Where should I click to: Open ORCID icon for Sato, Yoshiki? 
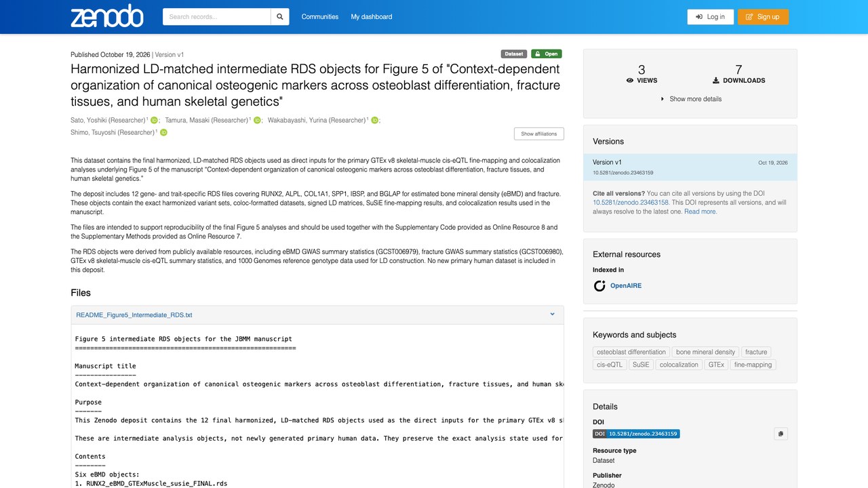(154, 121)
